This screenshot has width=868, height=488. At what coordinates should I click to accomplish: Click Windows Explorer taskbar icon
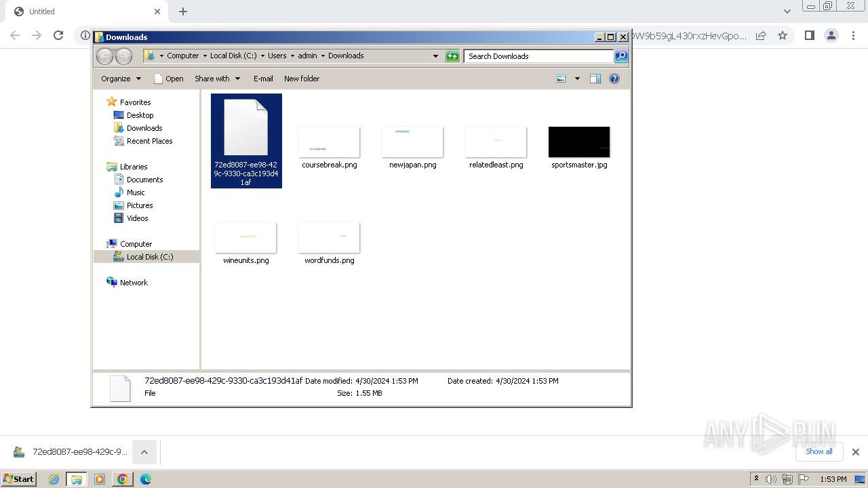[x=77, y=479]
